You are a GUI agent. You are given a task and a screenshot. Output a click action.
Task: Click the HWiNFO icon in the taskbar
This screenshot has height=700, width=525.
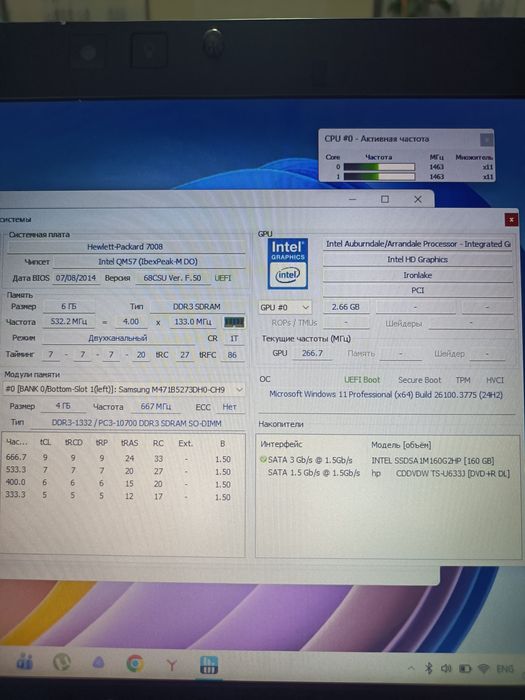pos(208,665)
